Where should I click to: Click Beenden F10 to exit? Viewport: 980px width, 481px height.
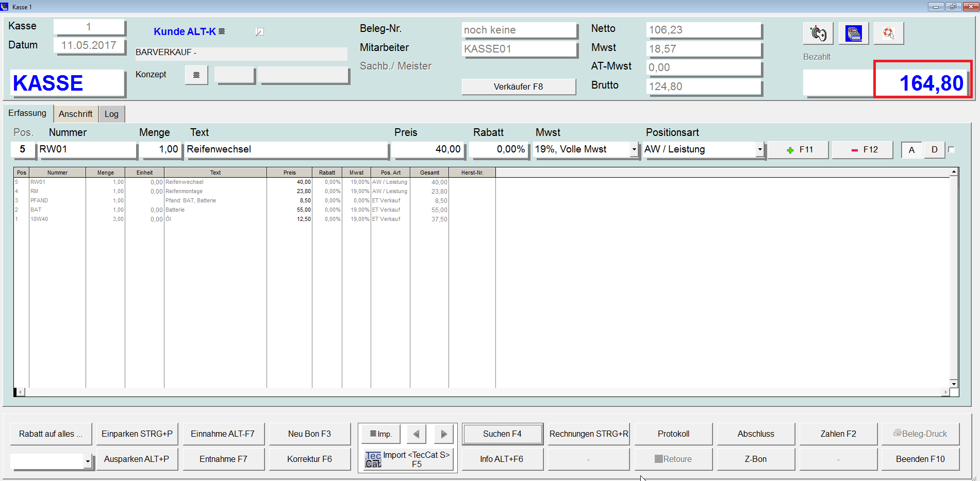click(921, 459)
